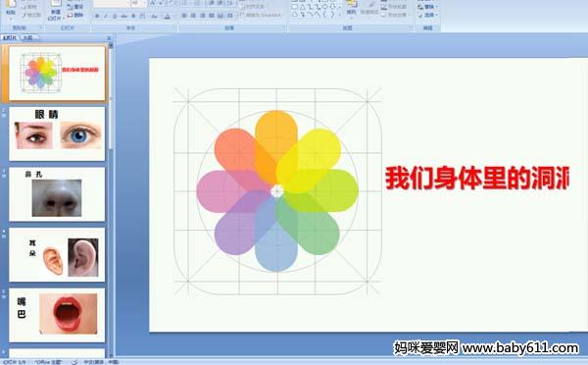Click the Format Painter brush icon
This screenshot has width=588, height=365.
click(24, 15)
